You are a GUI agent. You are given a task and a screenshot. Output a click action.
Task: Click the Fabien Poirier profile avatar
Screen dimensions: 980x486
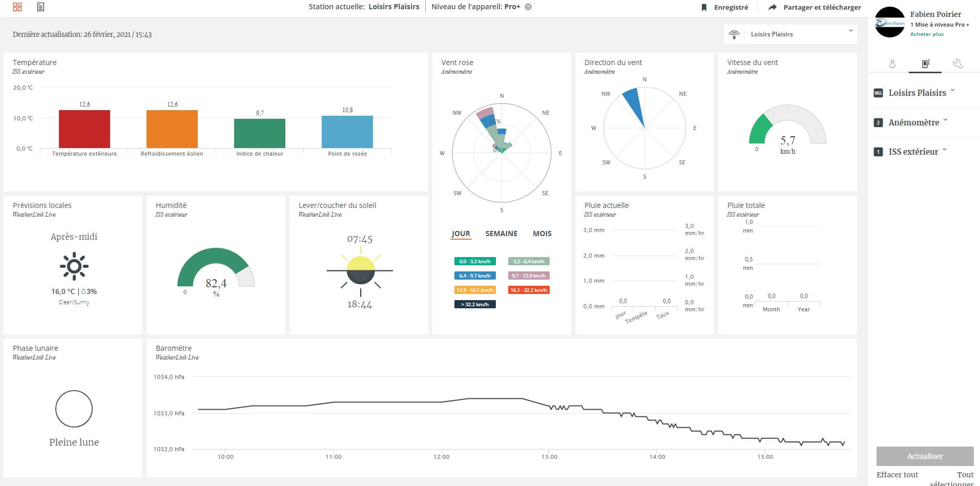(x=890, y=23)
